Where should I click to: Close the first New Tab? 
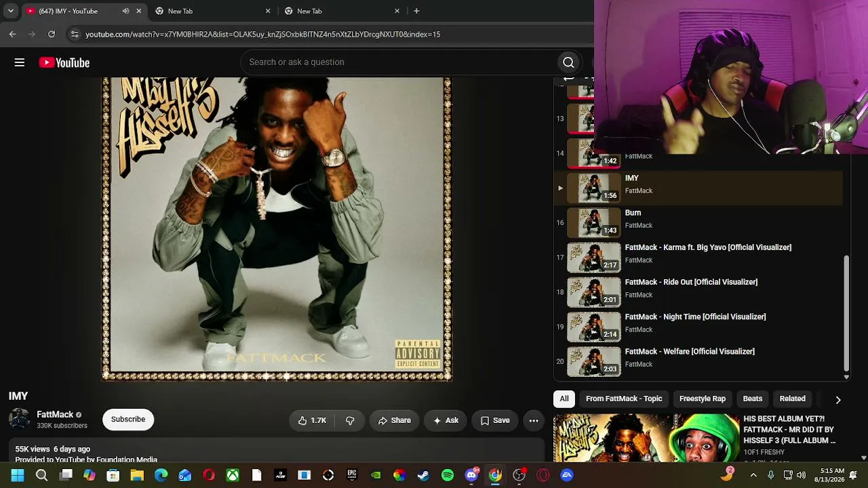click(268, 11)
